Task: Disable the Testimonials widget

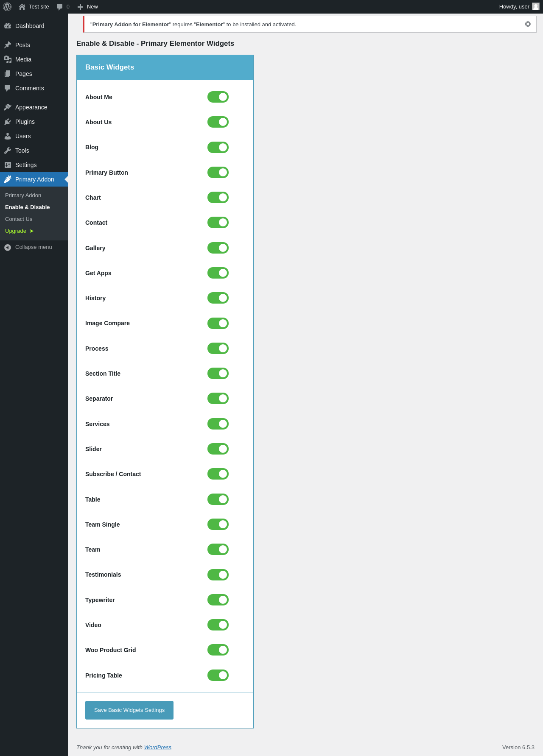Action: pyautogui.click(x=218, y=575)
